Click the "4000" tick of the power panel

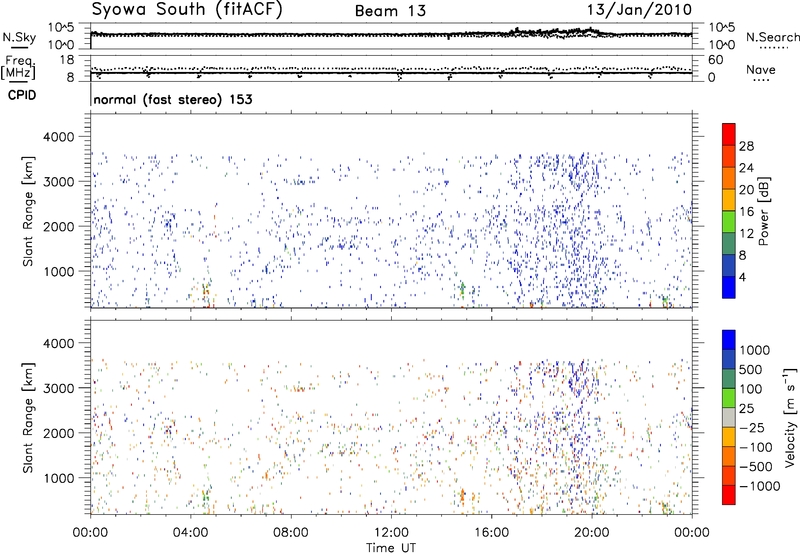tap(59, 137)
